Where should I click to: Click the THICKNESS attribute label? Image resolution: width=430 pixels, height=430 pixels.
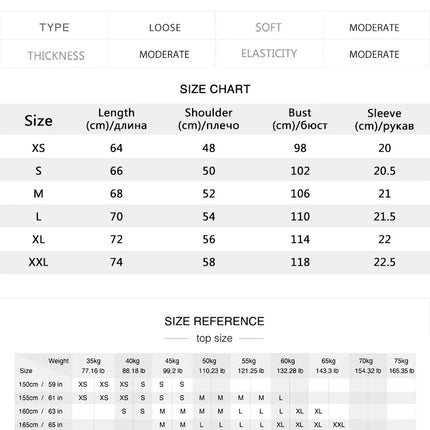(56, 56)
